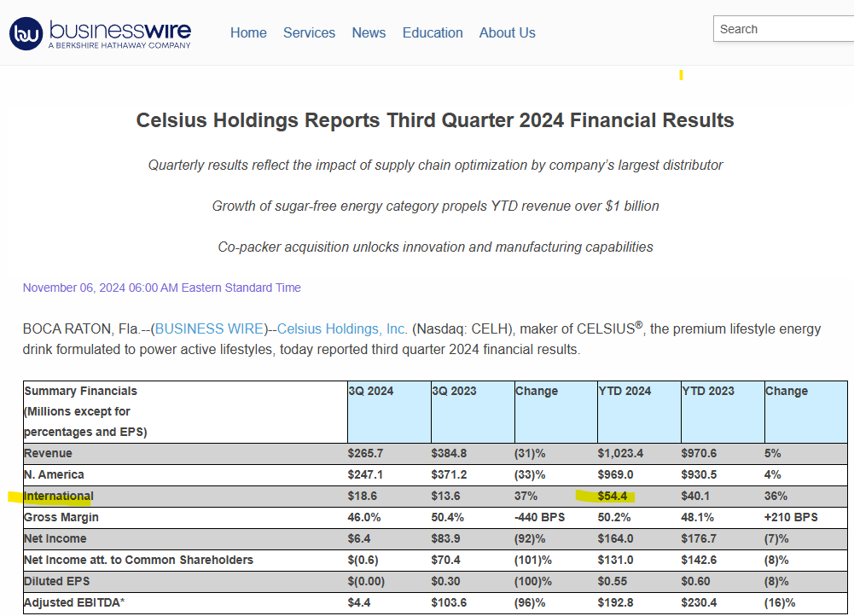Click the November 06, 2024 publication date
The width and height of the screenshot is (854, 616).
[x=162, y=288]
